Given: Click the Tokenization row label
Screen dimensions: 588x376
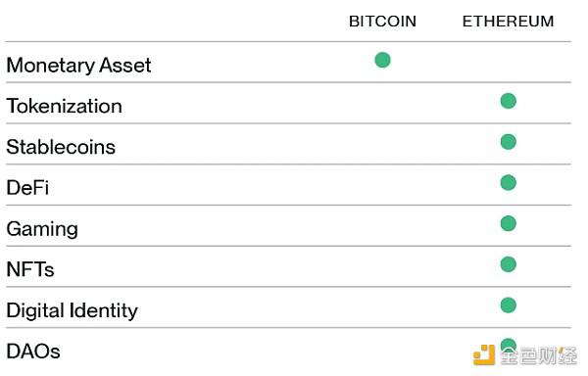Looking at the screenshot, I should [64, 106].
